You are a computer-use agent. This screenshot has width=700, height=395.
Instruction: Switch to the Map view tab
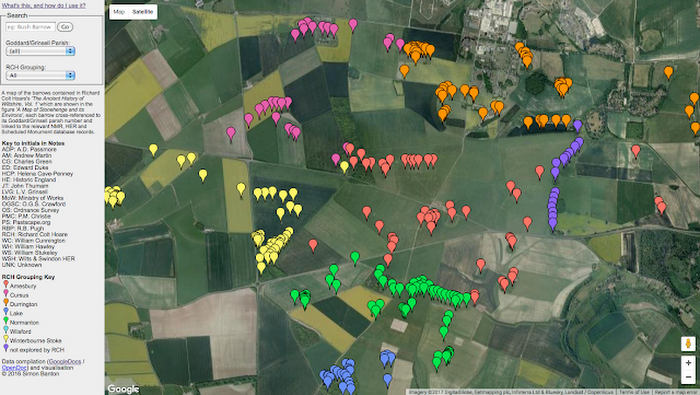point(119,12)
